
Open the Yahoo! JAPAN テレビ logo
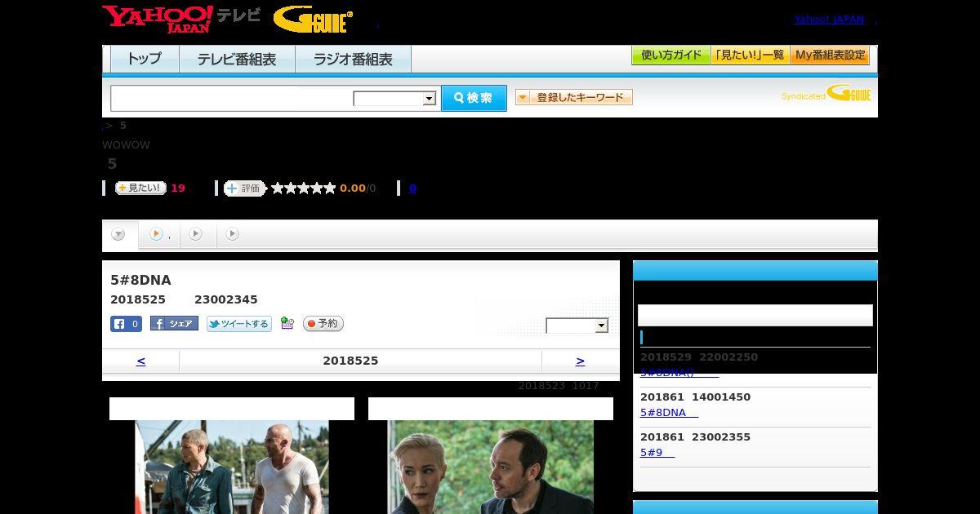click(181, 19)
